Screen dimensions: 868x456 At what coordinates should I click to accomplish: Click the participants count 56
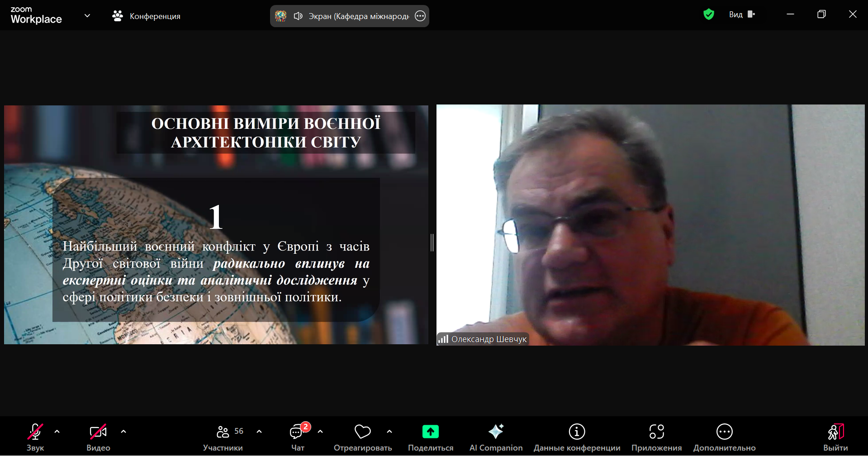[239, 431]
